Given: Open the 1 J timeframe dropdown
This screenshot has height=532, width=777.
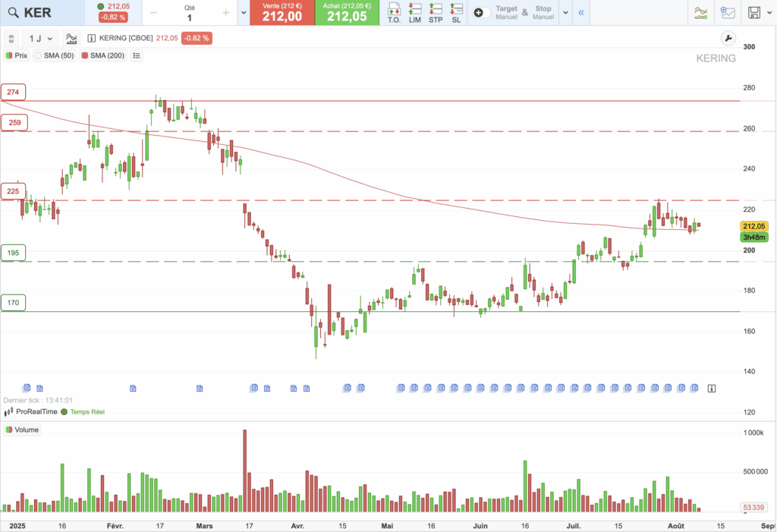Looking at the screenshot, I should (x=40, y=39).
